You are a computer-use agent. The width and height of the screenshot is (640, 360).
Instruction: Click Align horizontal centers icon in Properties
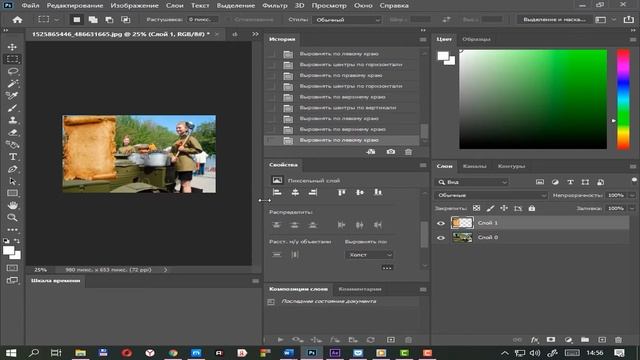[x=295, y=192]
